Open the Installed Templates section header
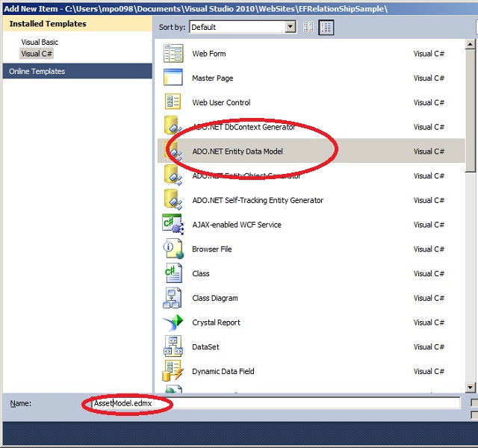This screenshot has height=448, width=478. [78, 24]
